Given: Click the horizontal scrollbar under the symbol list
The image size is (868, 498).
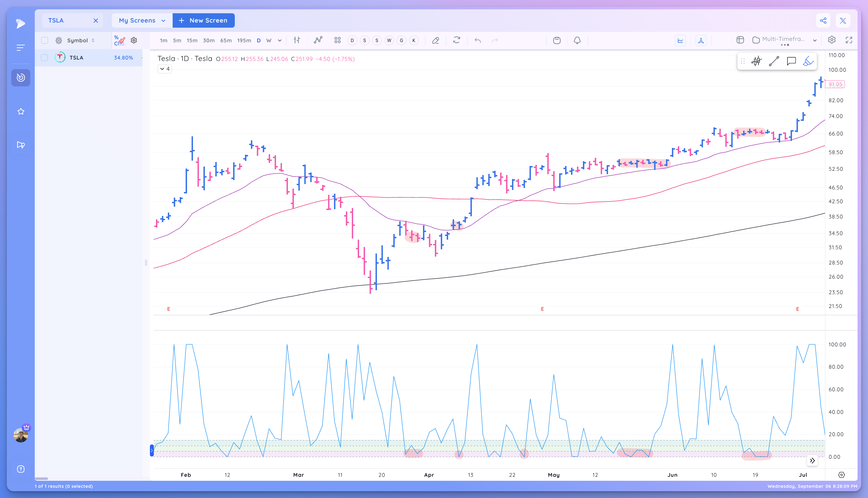Looking at the screenshot, I should (x=42, y=479).
